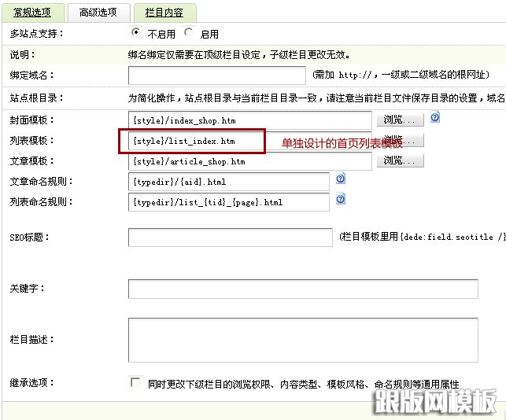Switch to the 高级选项 tab
The height and width of the screenshot is (420, 506).
(98, 13)
